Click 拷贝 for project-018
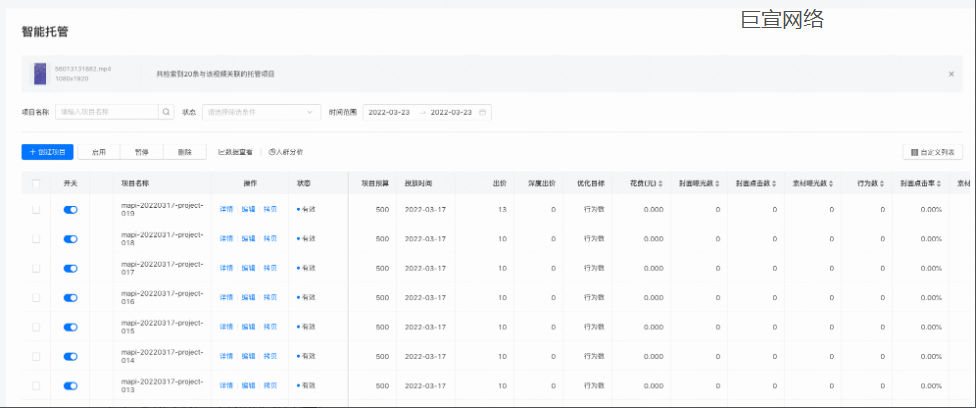 [270, 239]
